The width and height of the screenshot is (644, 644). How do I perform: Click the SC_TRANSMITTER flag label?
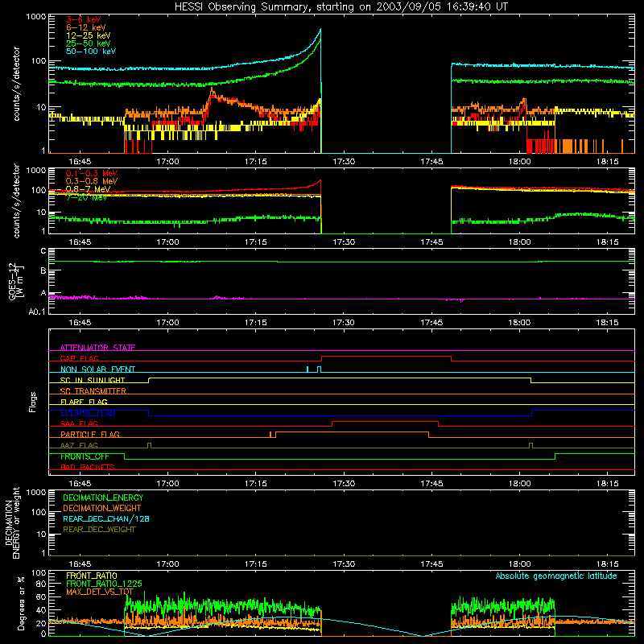93,390
